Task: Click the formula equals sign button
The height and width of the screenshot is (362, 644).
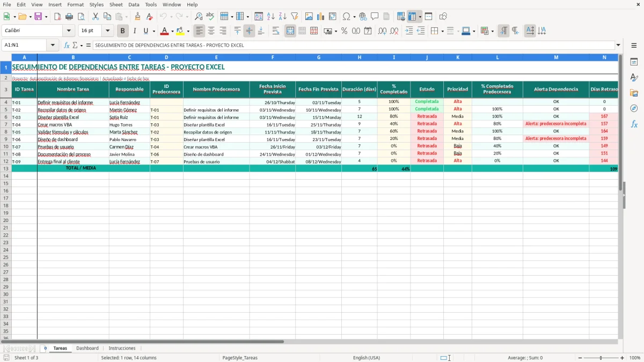Action: 89,45
